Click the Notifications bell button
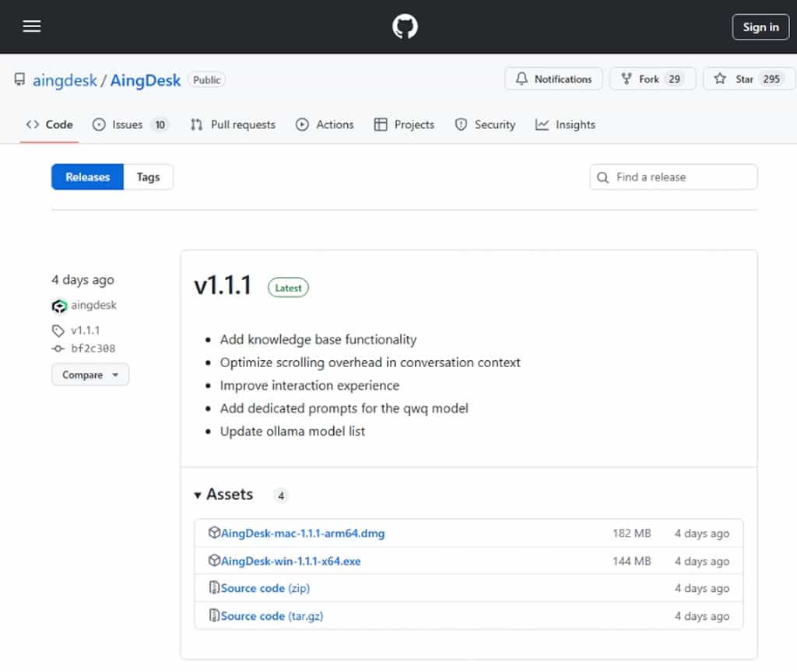Image resolution: width=797 pixels, height=672 pixels. click(553, 79)
